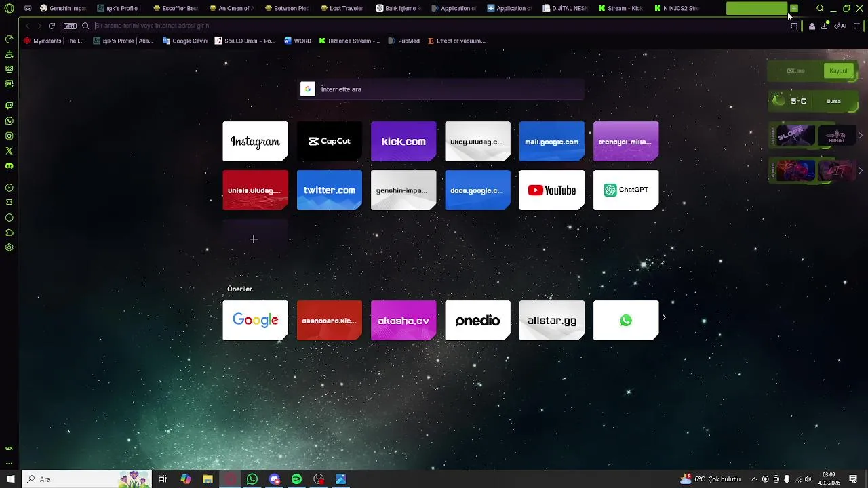The image size is (868, 488).
Task: Open the twitter.com speed dial tile
Action: click(x=329, y=190)
